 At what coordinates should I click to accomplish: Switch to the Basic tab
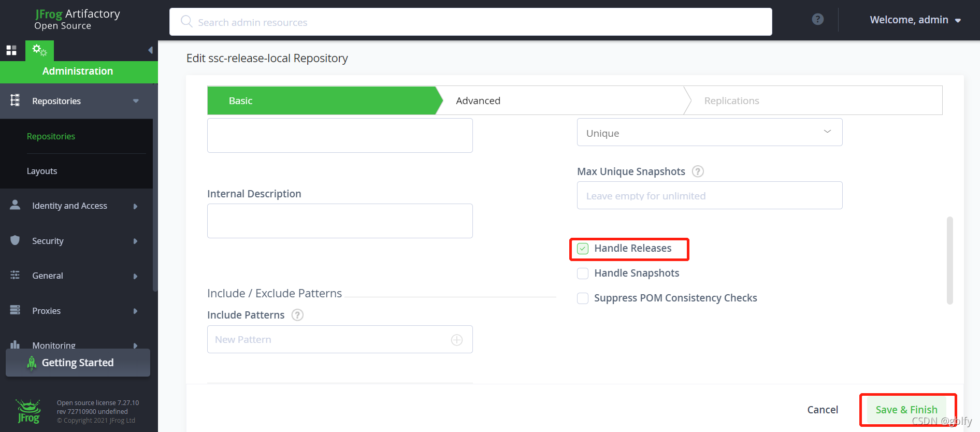[325, 100]
